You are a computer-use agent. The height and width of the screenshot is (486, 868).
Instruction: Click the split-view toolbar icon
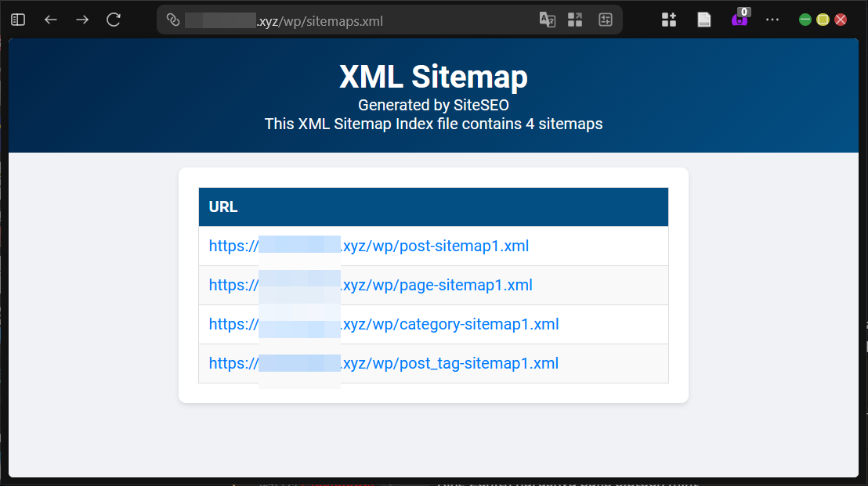(605, 20)
